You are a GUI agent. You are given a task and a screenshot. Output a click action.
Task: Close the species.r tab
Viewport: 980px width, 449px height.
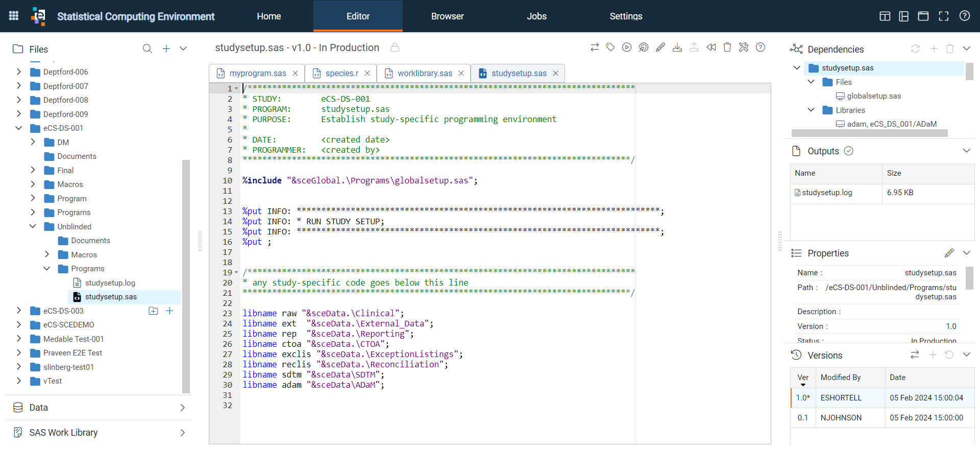367,74
